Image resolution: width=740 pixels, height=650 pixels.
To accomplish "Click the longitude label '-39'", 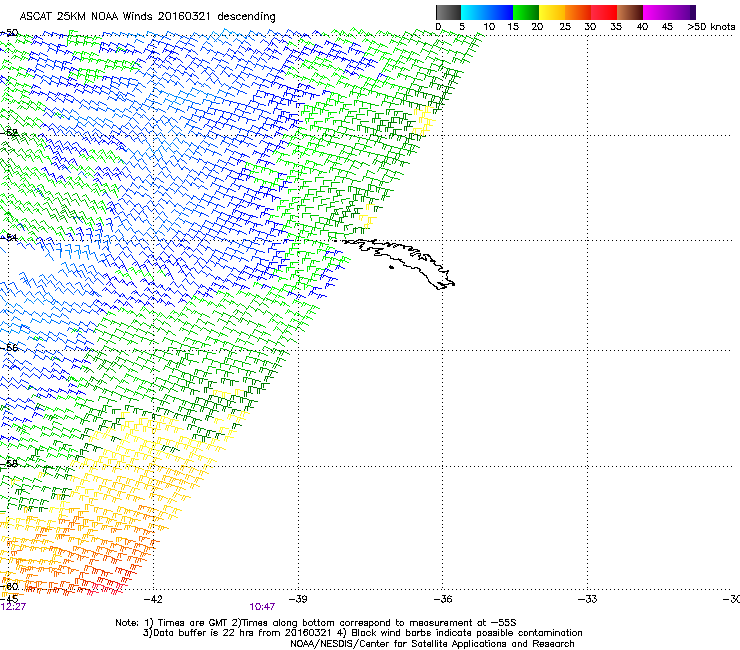I will (x=297, y=599).
